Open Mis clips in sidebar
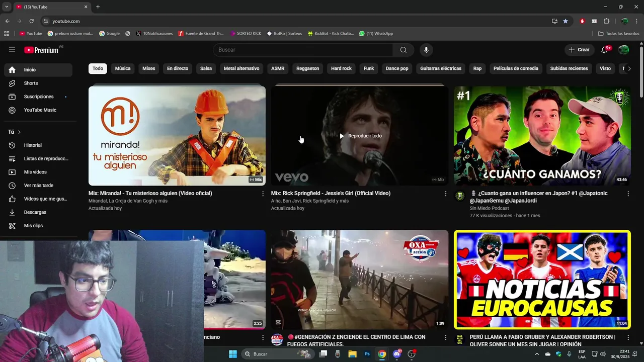The height and width of the screenshot is (362, 644). click(x=38, y=226)
